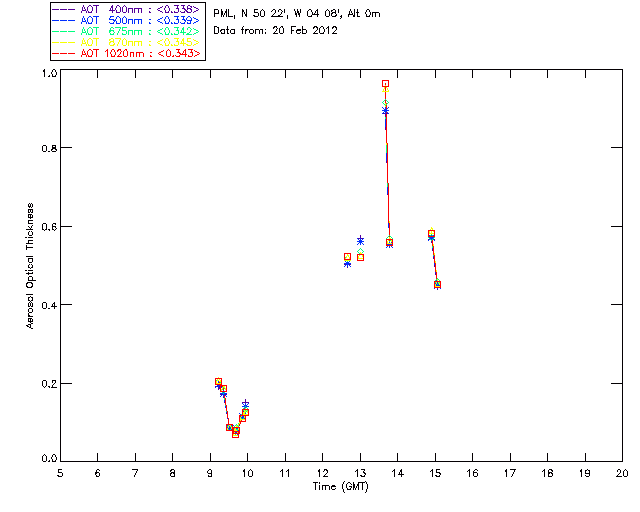Click the x-axis tick label 9
The height and width of the screenshot is (512, 640).
210,473
